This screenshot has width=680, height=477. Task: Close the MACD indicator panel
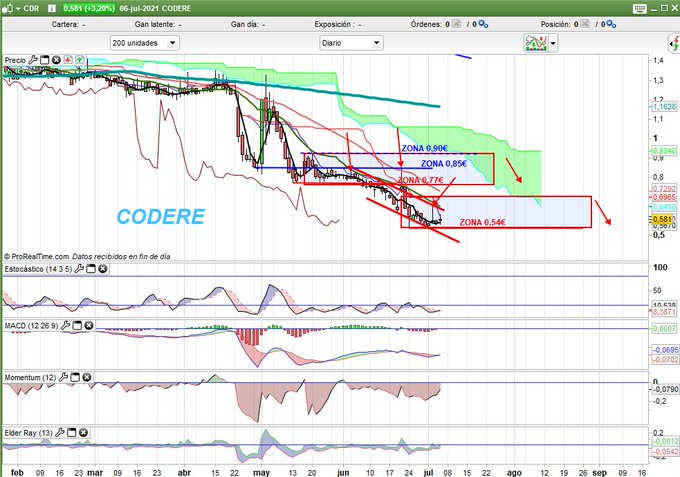click(x=88, y=325)
